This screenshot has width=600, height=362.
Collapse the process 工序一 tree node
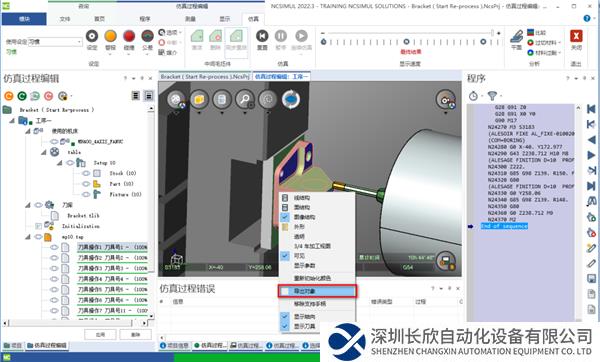(12, 121)
